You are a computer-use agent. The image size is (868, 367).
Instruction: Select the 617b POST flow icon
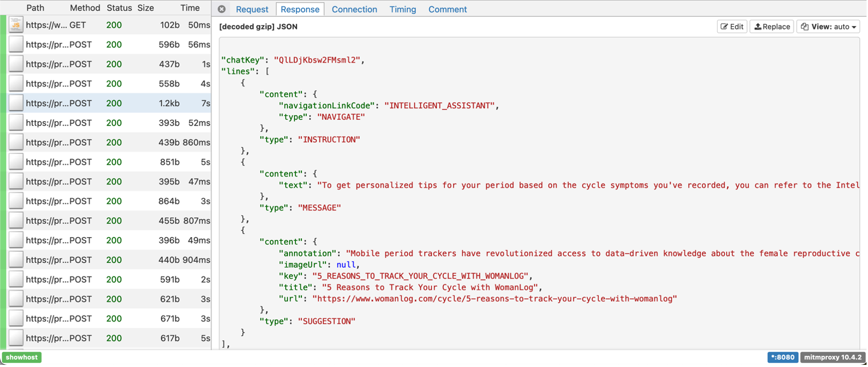point(16,338)
